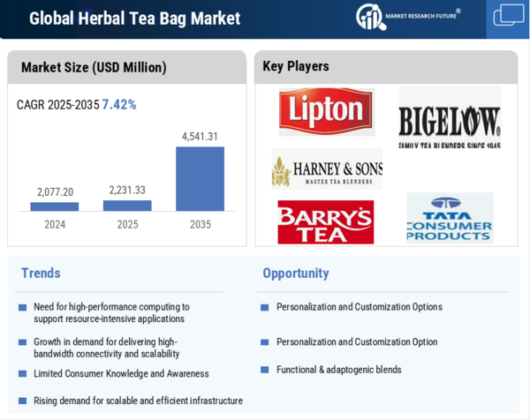530x420 pixels.
Task: Click the 2024 bar in chart
Action: tap(55, 206)
